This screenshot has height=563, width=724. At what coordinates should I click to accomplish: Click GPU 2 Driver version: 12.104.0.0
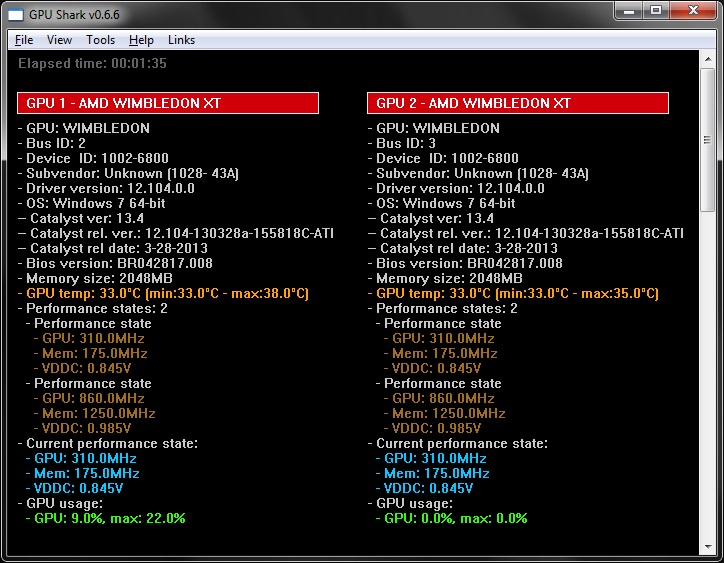tap(456, 188)
